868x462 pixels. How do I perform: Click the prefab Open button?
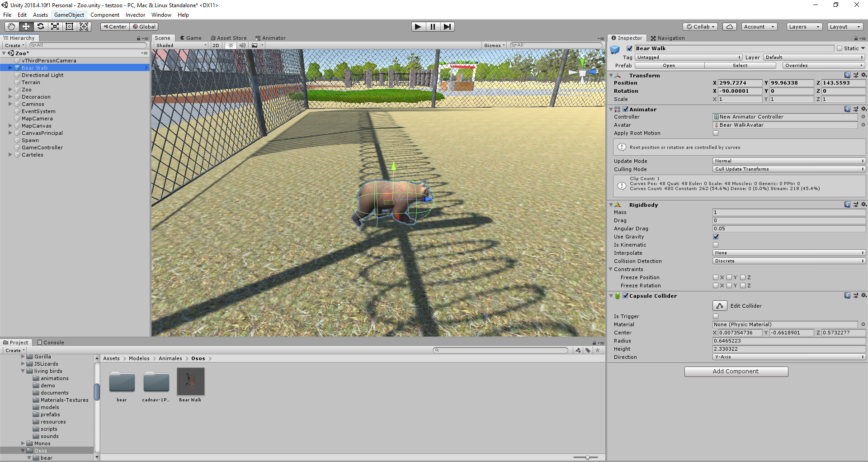click(669, 66)
